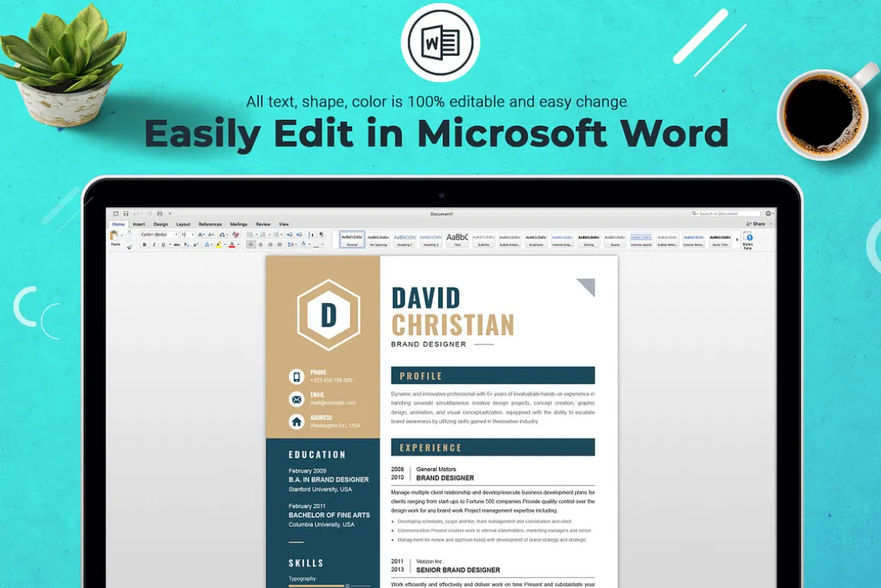Click the Decrease Indent icon

click(x=289, y=235)
